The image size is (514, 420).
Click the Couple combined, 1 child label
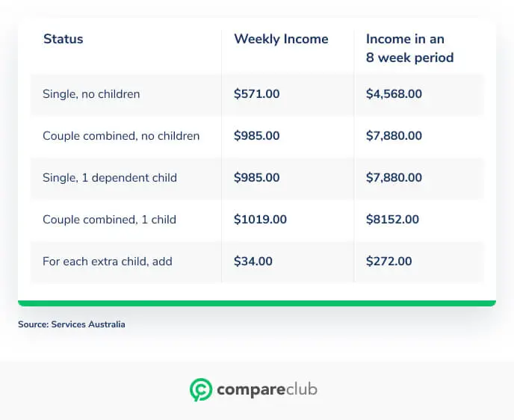click(109, 220)
